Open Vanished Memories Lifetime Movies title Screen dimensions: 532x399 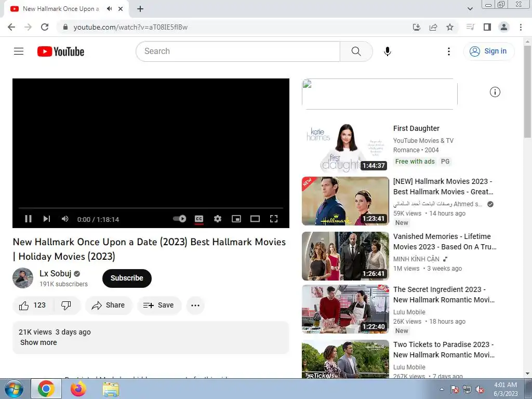445,242
